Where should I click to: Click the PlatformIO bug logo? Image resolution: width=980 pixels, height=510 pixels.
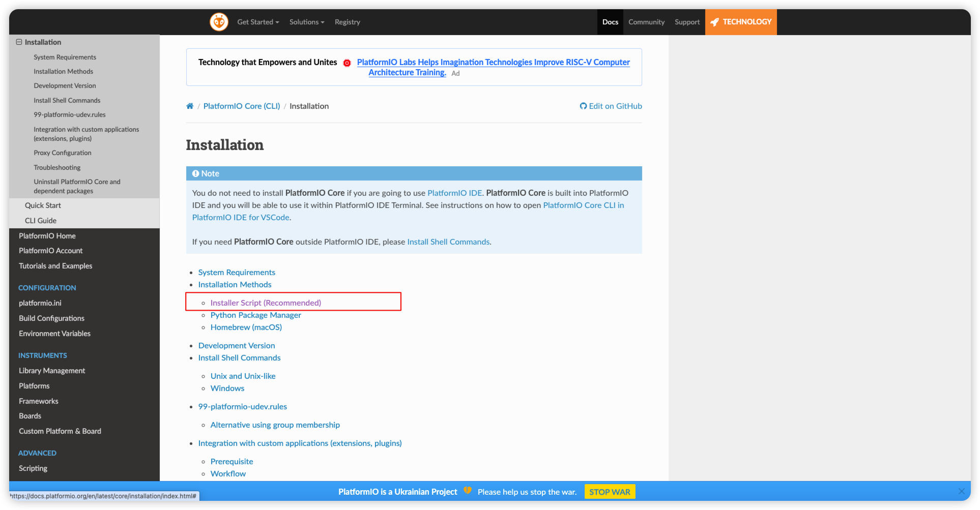(219, 22)
